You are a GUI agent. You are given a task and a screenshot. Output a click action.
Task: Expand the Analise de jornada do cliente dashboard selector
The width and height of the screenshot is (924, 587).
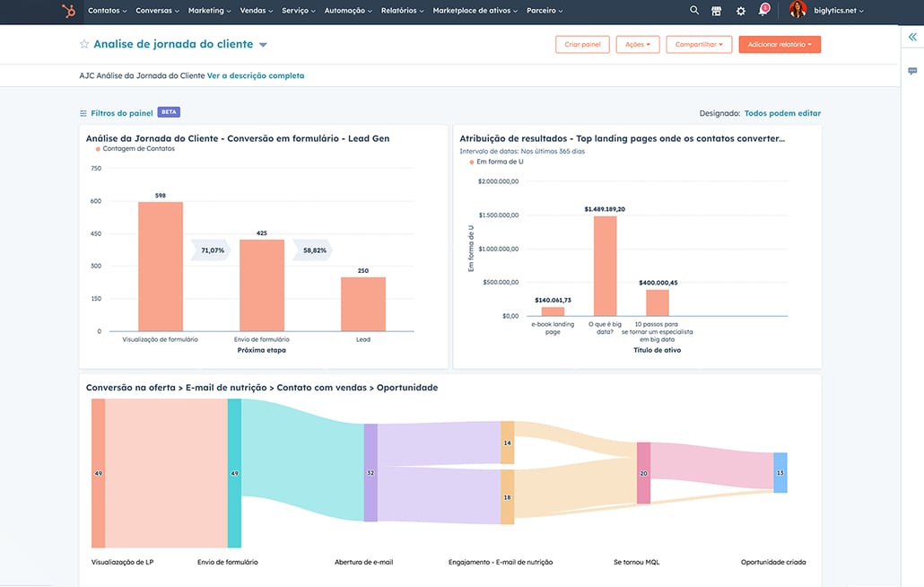261,42
